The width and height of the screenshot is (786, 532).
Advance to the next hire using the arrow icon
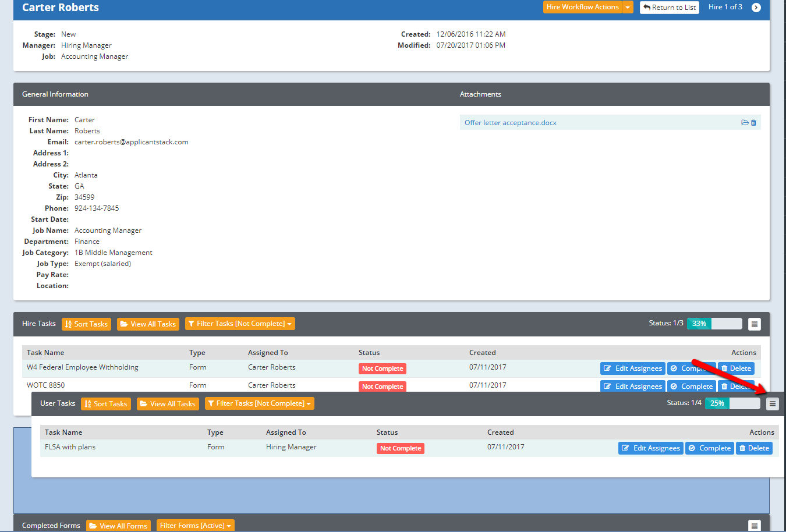(x=756, y=8)
